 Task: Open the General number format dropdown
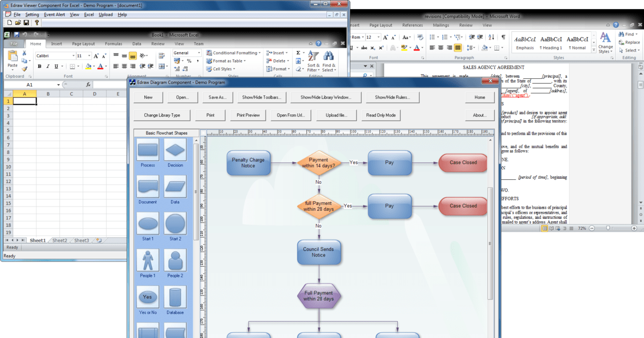[x=199, y=53]
